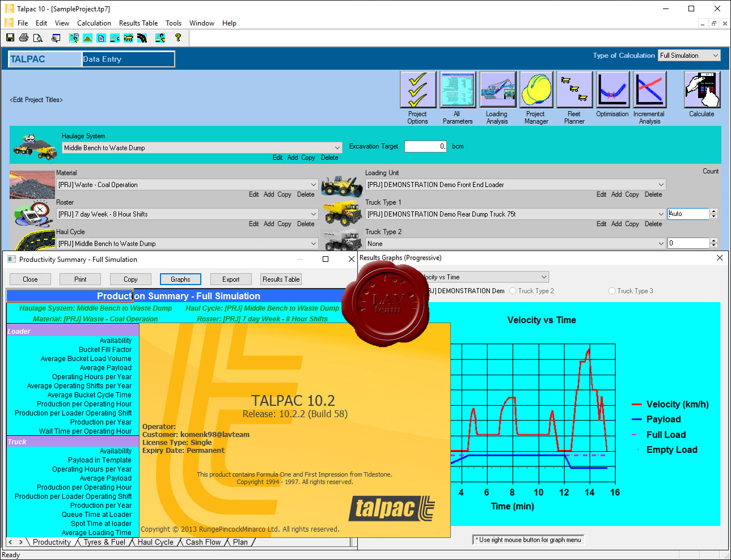731x560 pixels.
Task: Switch to the Tyres & Fuel tab
Action: (104, 542)
